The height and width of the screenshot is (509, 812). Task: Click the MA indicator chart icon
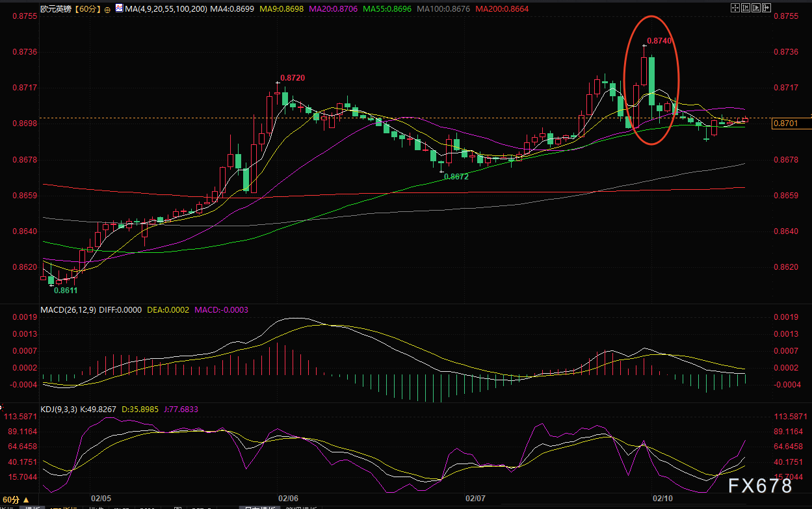click(118, 9)
